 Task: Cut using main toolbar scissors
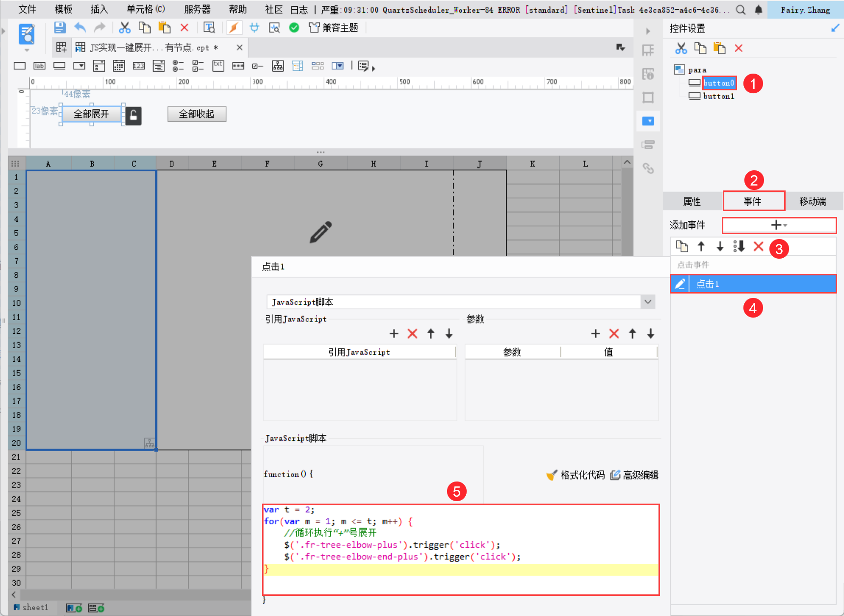coord(125,27)
